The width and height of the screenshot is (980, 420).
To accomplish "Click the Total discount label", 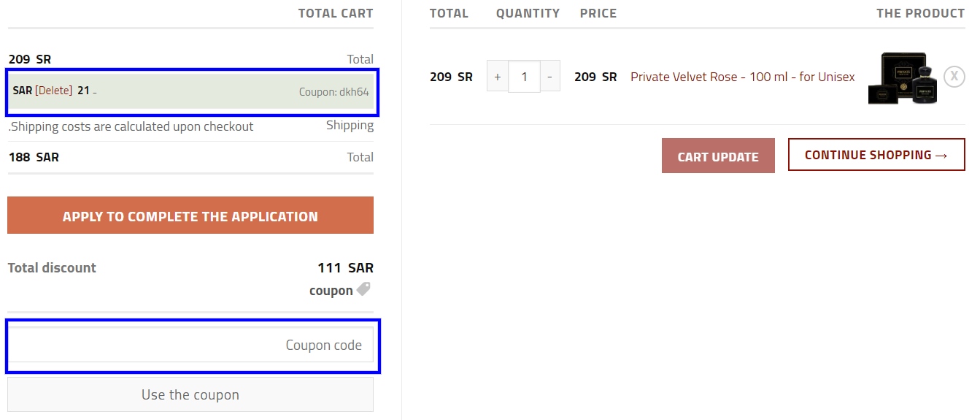I will (x=52, y=267).
